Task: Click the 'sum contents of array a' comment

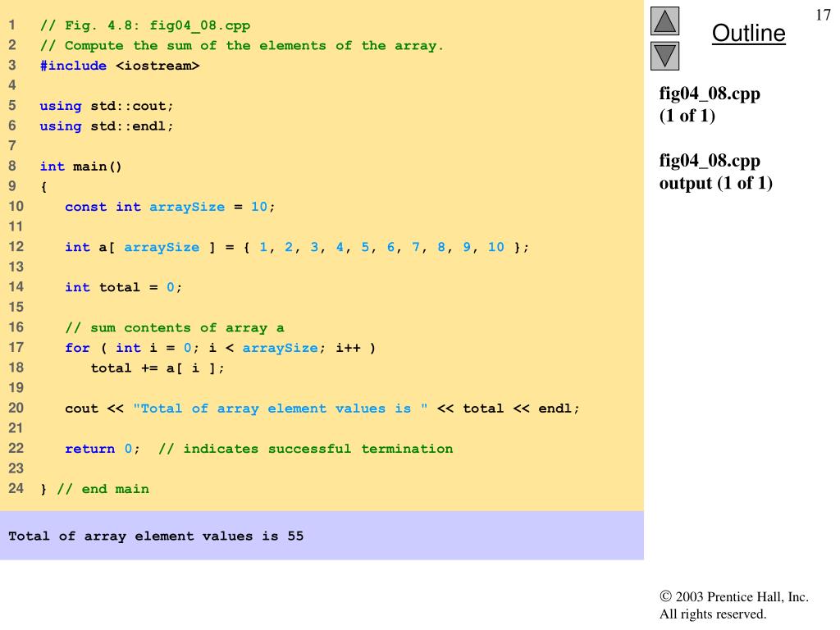Action: (x=174, y=327)
